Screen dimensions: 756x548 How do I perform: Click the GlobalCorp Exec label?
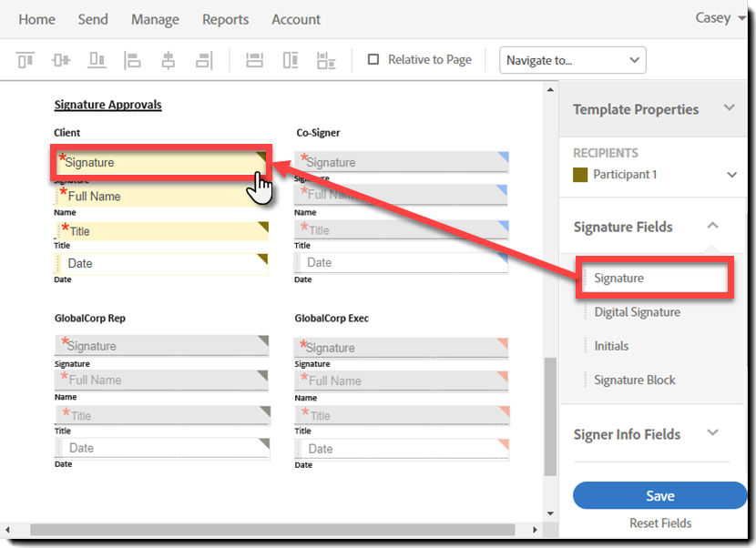coord(332,318)
